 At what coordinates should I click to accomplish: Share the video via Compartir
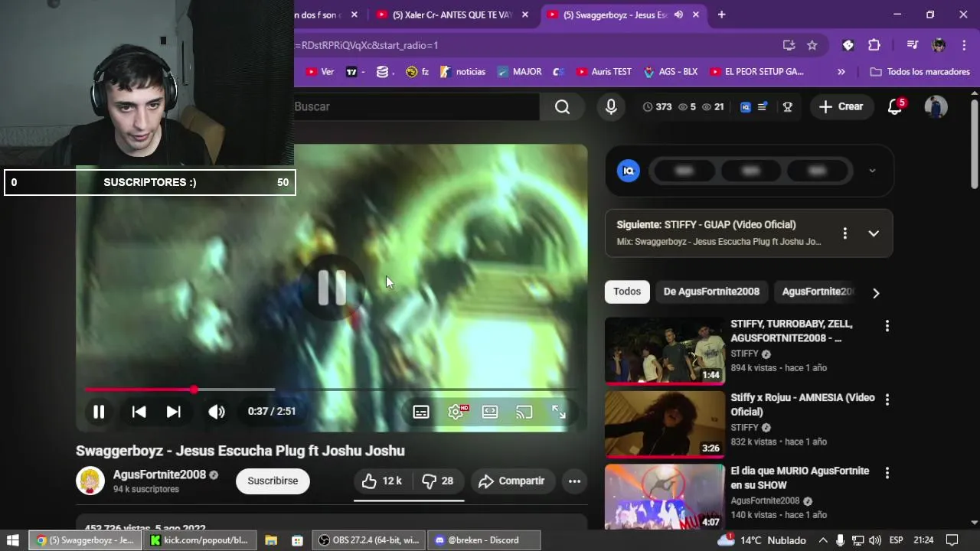click(x=512, y=481)
